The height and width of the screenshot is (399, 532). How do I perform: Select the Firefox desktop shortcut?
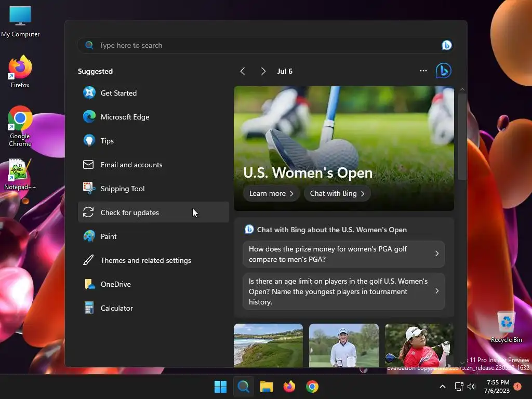pos(20,72)
